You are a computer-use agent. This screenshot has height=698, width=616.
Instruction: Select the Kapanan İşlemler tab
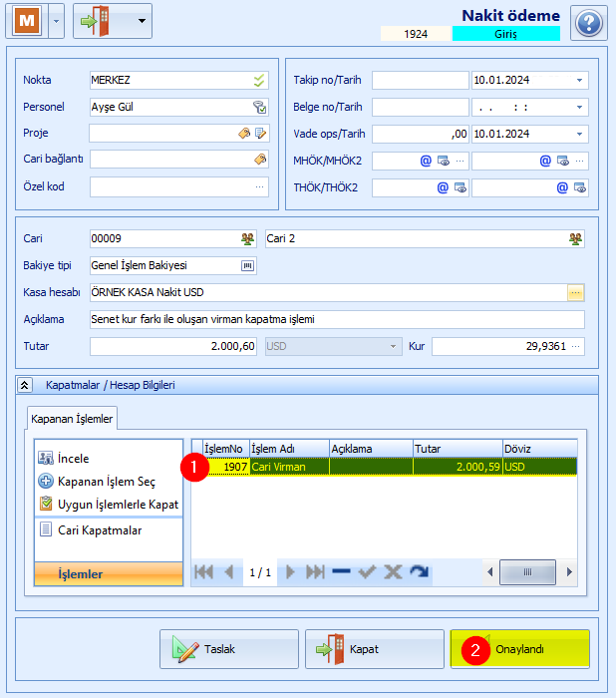[71, 418]
